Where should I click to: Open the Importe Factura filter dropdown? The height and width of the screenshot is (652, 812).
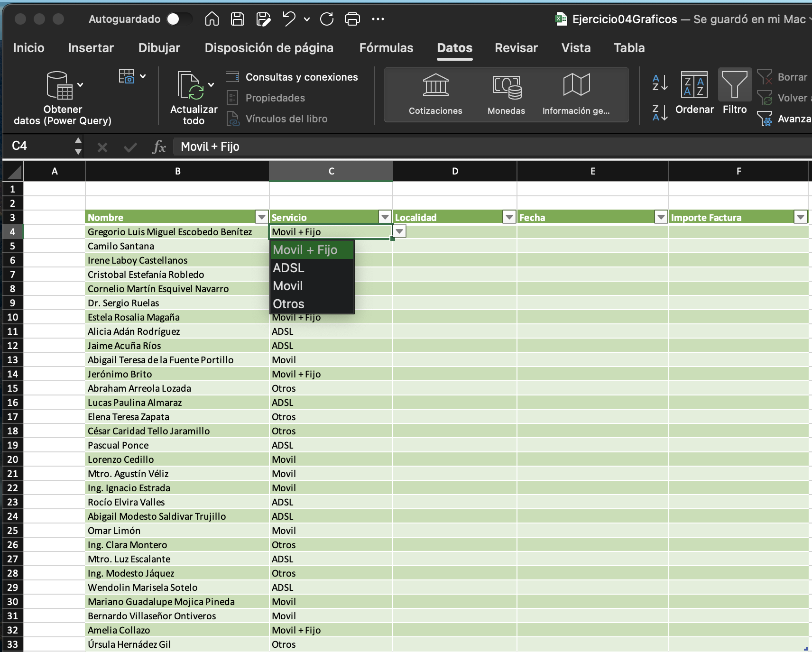point(800,217)
